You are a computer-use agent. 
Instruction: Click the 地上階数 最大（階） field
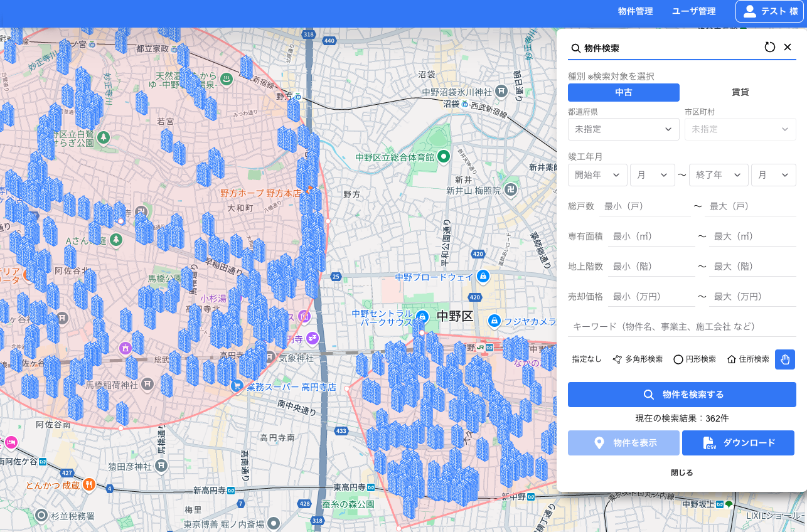[753, 266]
